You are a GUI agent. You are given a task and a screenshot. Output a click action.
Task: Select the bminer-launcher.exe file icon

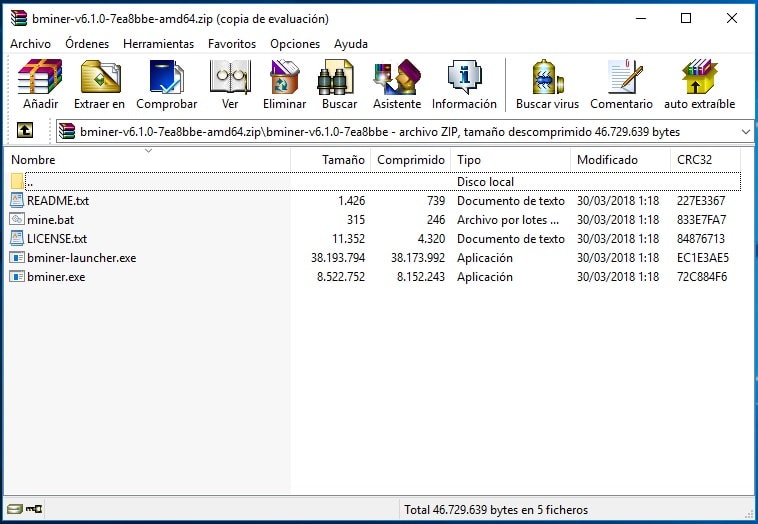tap(16, 257)
